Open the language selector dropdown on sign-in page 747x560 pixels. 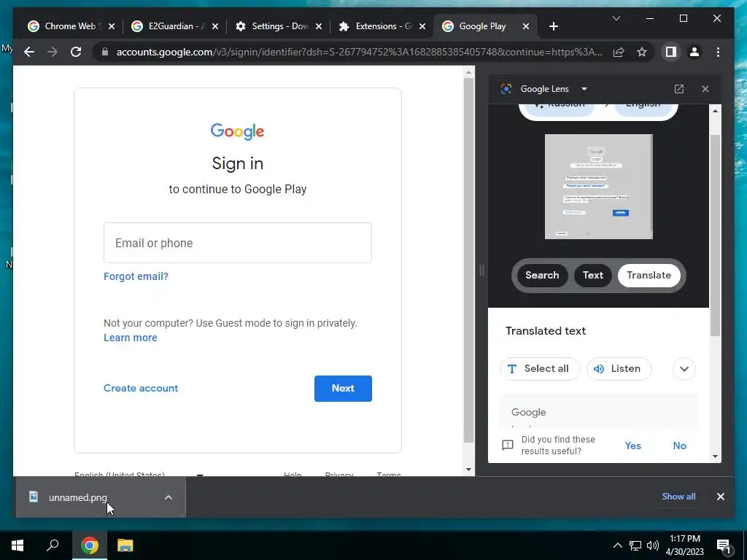click(x=139, y=474)
